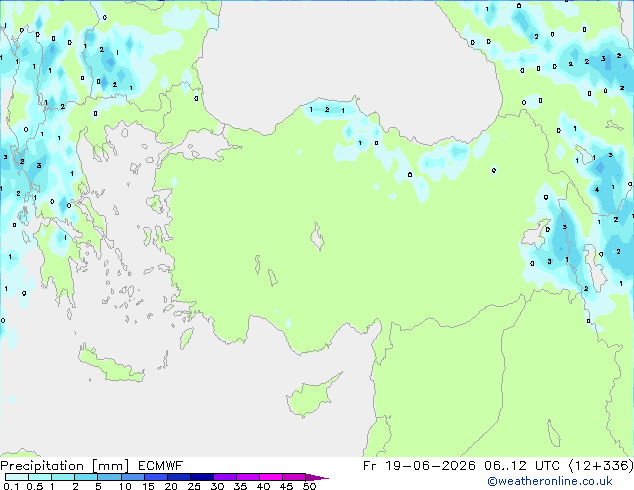
Task: Click the 0.5–1 mm legend color swatch
Action: [x=40, y=477]
